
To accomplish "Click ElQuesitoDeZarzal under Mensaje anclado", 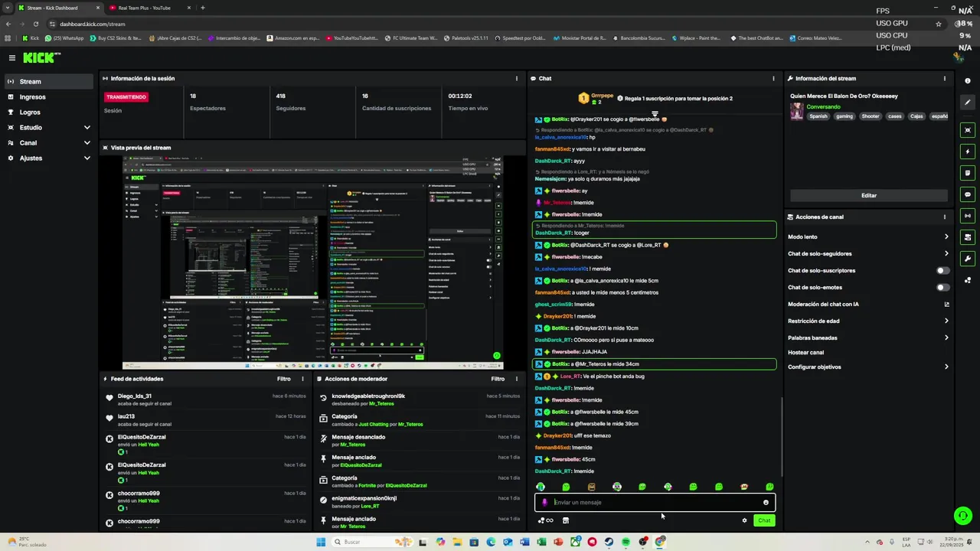I will (x=361, y=465).
